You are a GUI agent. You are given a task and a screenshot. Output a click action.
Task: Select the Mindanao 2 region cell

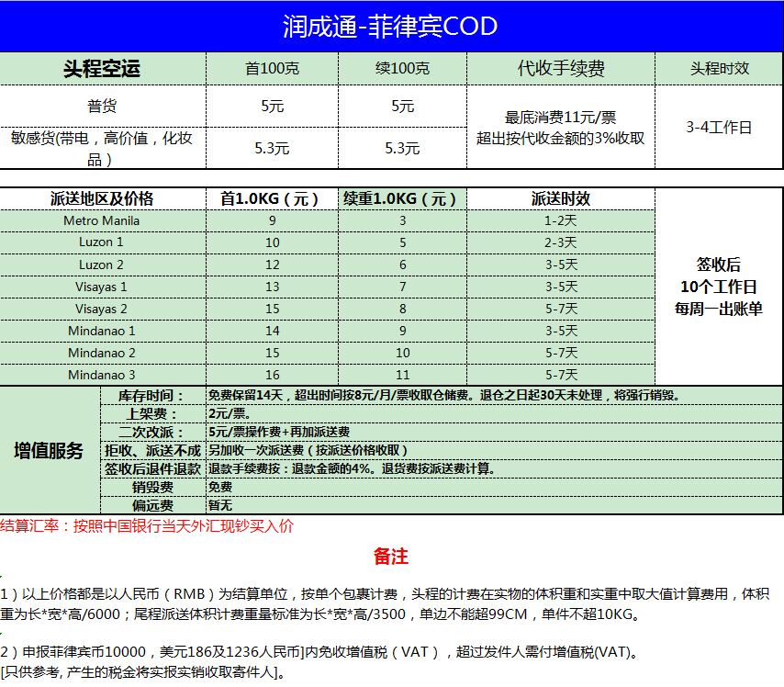(102, 353)
